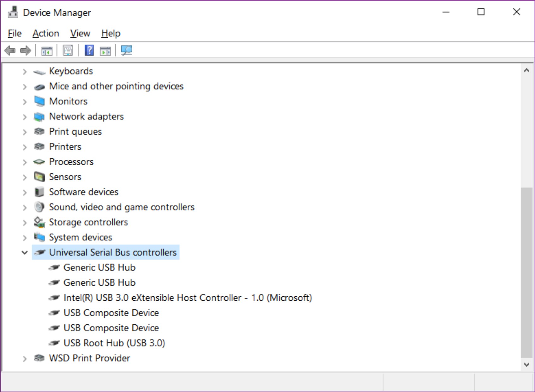Expand the WSD Print Provider node
This screenshot has width=535, height=392.
[25, 359]
